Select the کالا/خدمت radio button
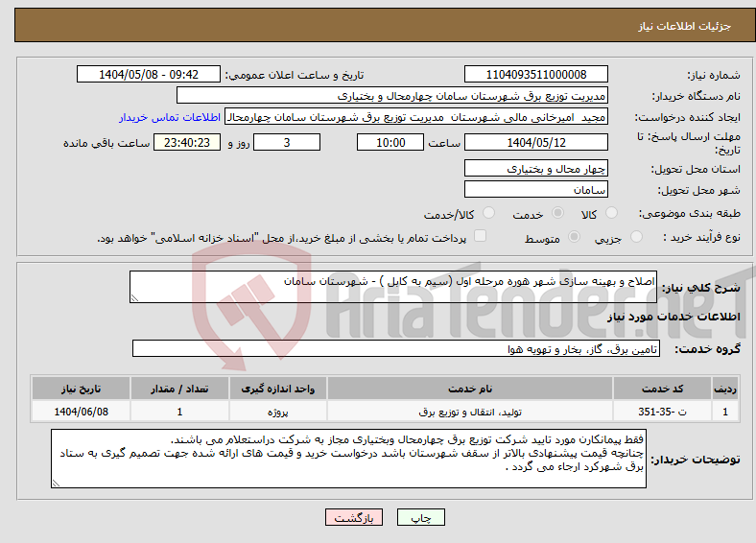 tap(489, 213)
